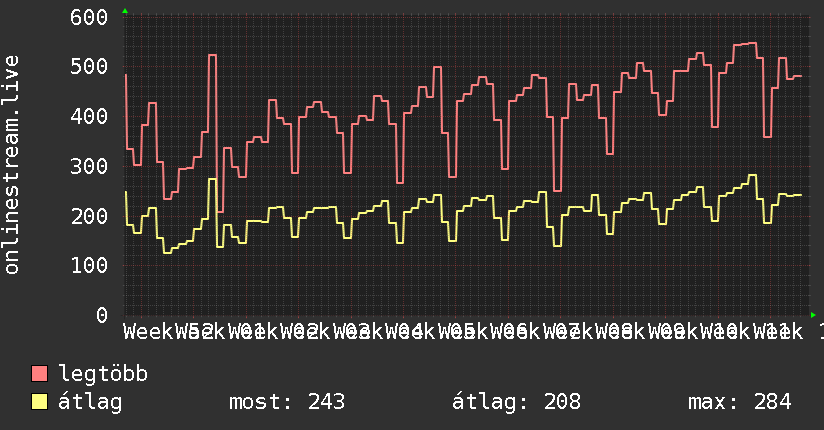
Task: Select the átlag legend label beside yellow swatch
Action: (90, 402)
